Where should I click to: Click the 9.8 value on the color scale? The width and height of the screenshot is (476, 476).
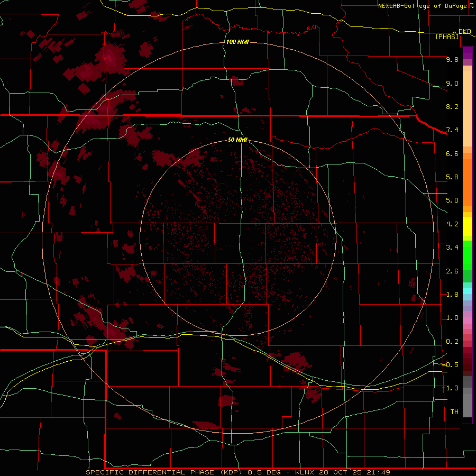tap(452, 59)
